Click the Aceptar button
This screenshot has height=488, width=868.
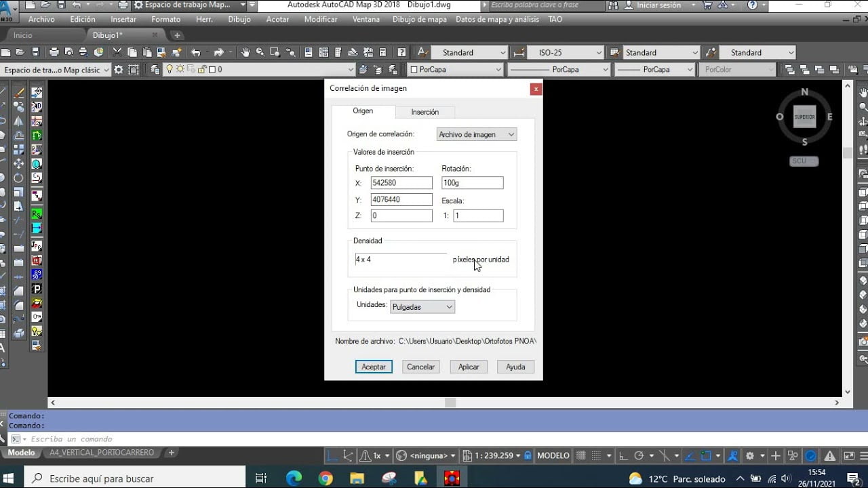click(374, 367)
